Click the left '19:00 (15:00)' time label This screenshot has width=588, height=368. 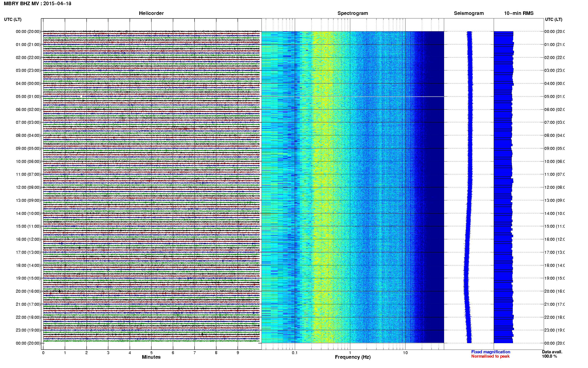coord(28,278)
